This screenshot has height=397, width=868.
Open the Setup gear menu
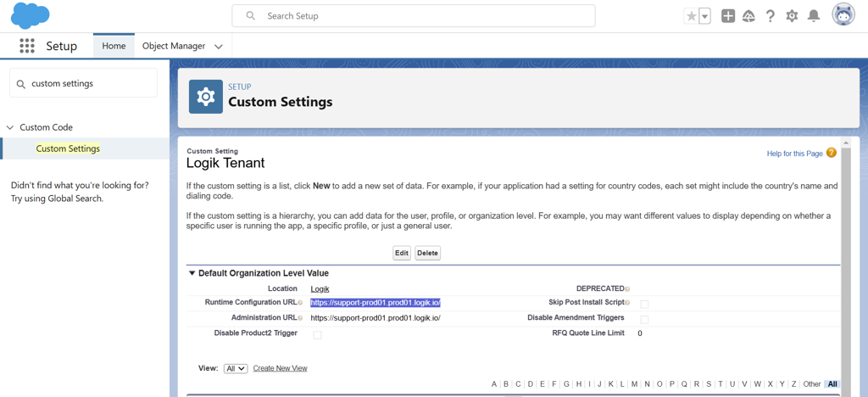[793, 16]
